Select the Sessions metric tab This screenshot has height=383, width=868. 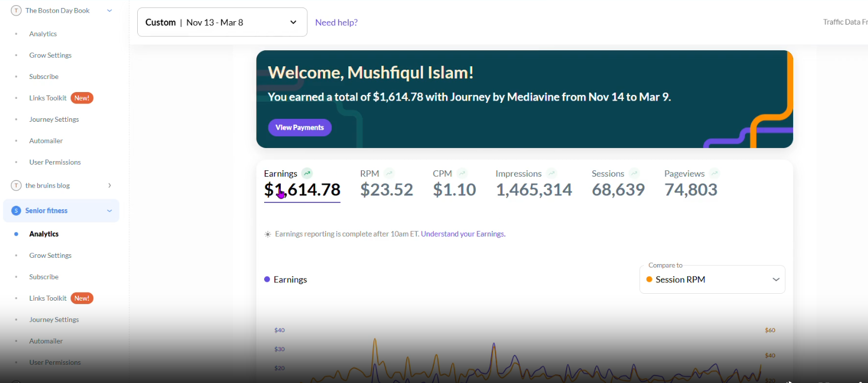(x=618, y=183)
